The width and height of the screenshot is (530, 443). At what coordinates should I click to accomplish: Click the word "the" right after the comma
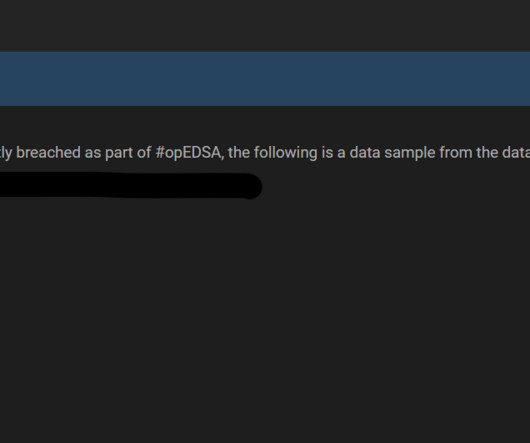[x=239, y=152]
